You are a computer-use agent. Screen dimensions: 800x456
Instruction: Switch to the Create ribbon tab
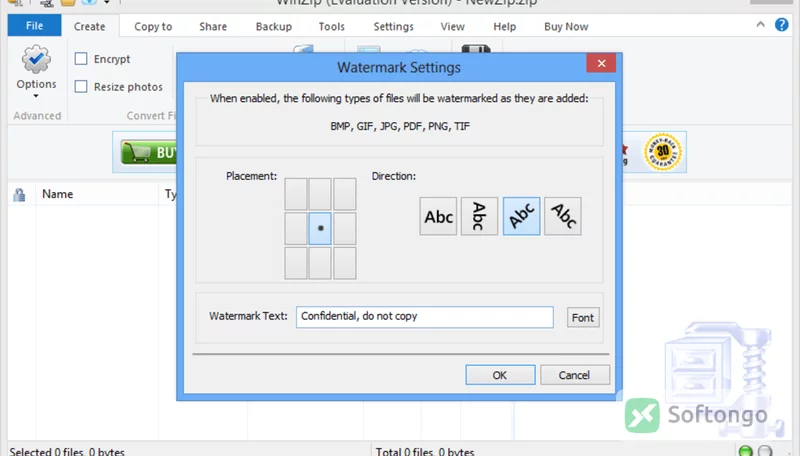[89, 27]
